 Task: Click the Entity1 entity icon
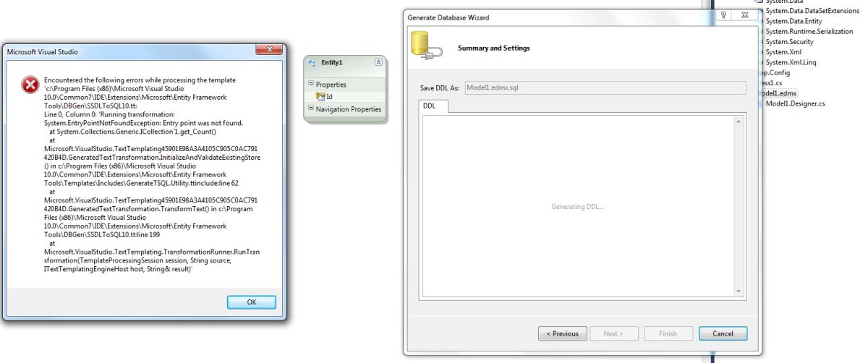(313, 64)
